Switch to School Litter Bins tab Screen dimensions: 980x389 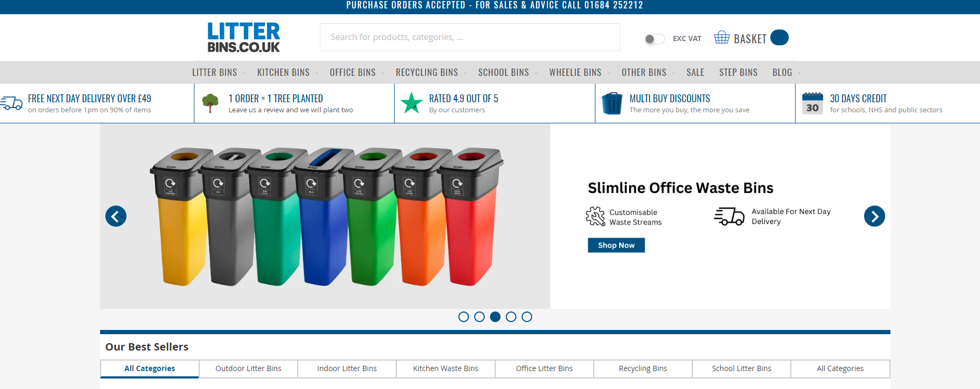coord(741,368)
